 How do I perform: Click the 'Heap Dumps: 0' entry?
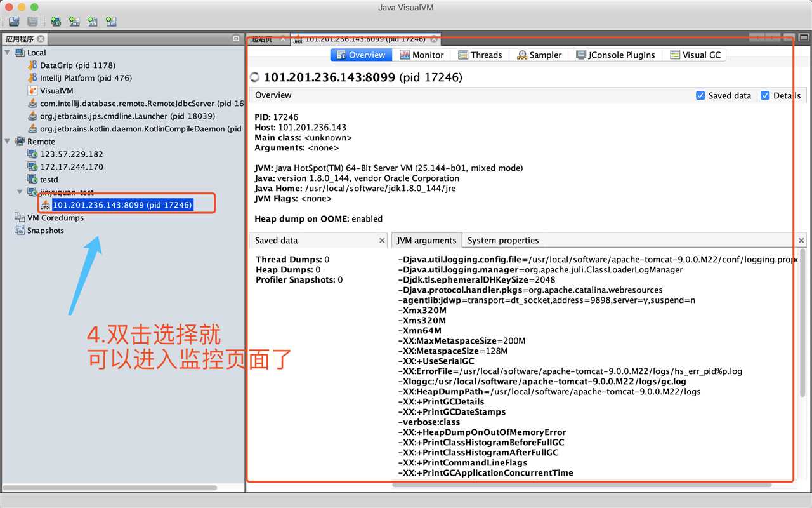[288, 270]
